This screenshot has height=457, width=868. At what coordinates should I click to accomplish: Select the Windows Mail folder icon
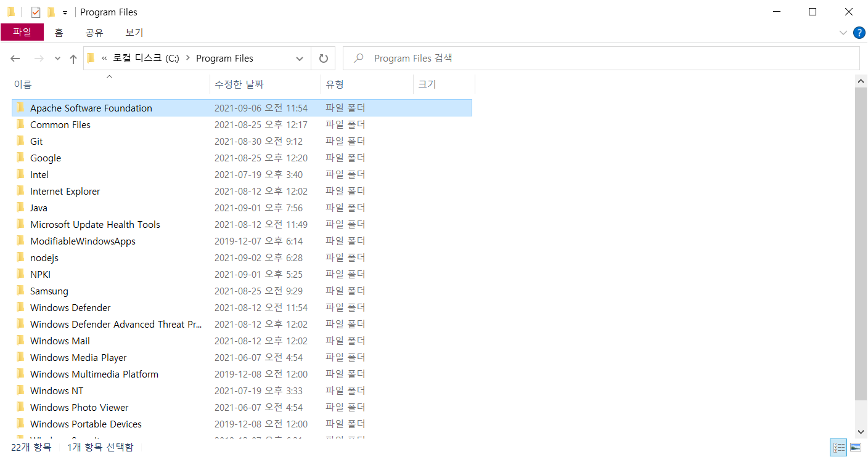coord(20,341)
